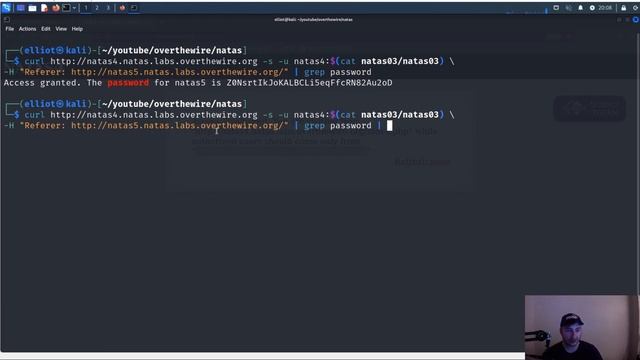Click the show desktop panel icon
Screen dimensions: 640x360
(x=20, y=8)
